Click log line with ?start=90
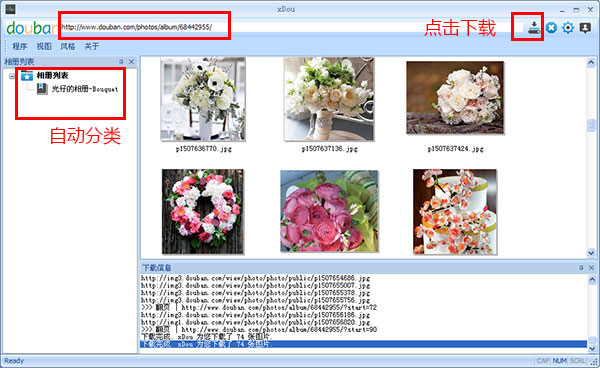This screenshot has width=600, height=368. (259, 330)
